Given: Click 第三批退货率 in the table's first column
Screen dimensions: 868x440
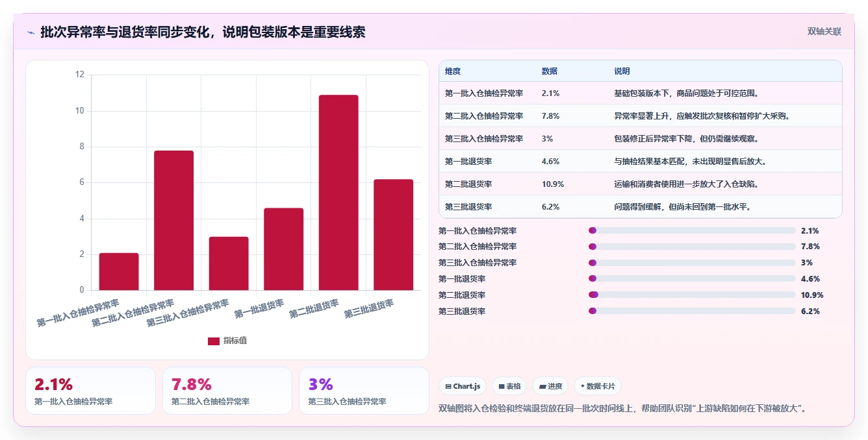Looking at the screenshot, I should (x=468, y=207).
